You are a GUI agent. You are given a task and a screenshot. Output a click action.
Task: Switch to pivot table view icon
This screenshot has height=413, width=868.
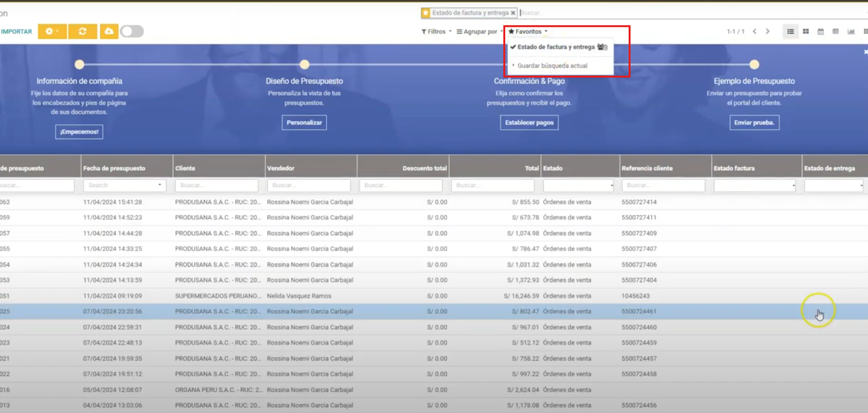click(x=836, y=31)
